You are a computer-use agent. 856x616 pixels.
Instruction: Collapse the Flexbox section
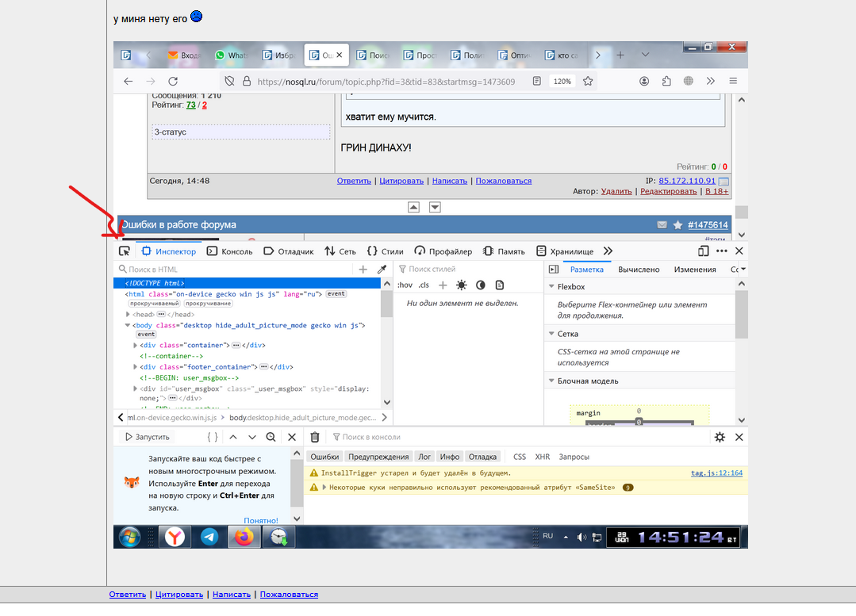coord(551,286)
